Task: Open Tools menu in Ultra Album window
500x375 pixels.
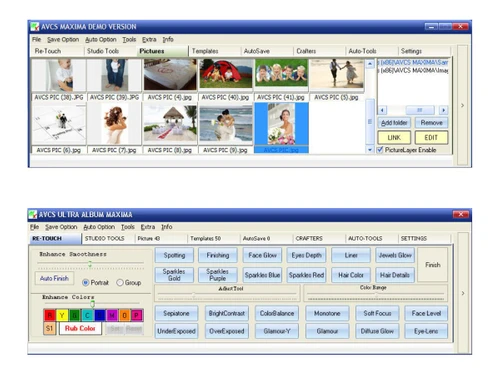Action: point(128,227)
